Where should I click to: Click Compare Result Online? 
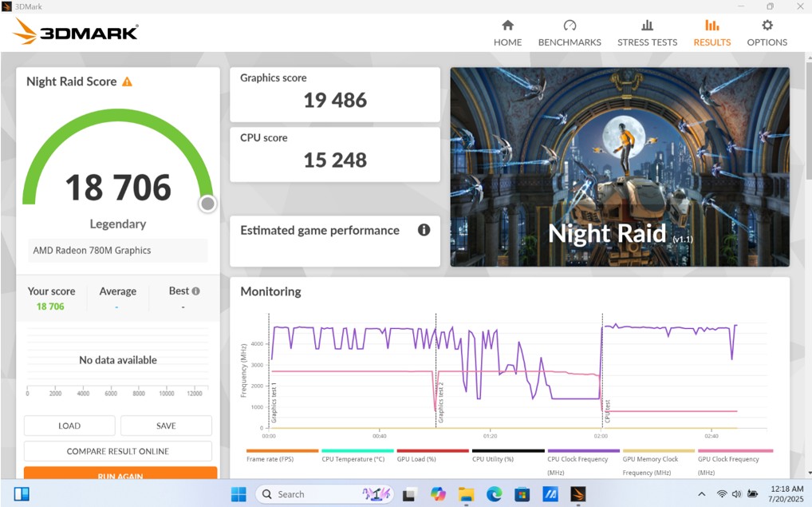118,451
